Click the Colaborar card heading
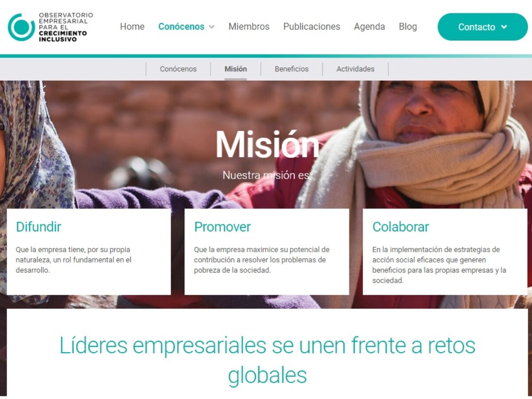532x399 pixels. 401,227
